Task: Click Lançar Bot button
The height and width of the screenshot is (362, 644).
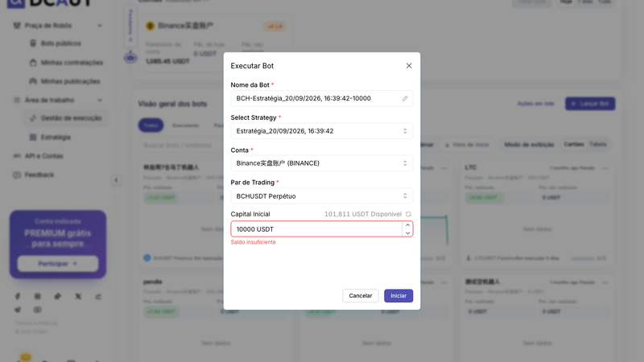Action: pos(590,104)
